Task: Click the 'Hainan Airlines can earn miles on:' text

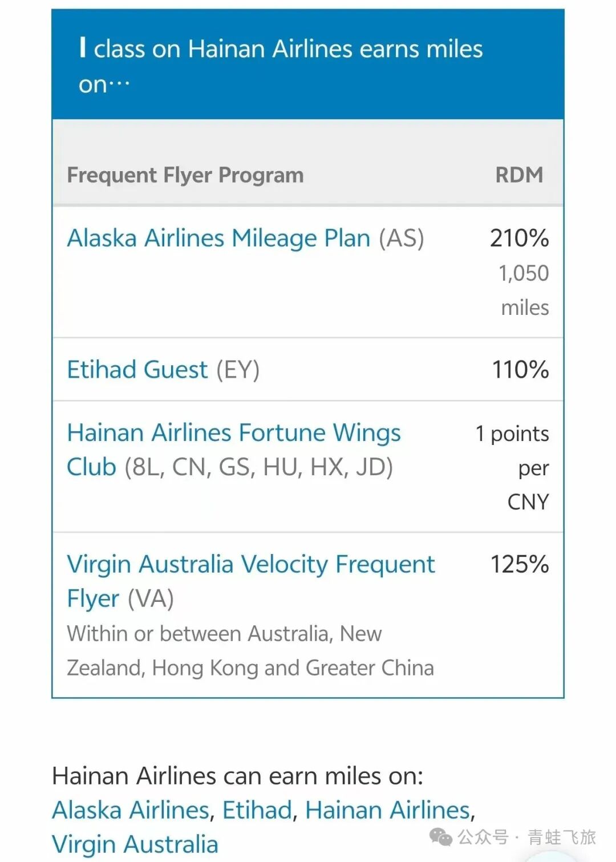Action: [237, 776]
